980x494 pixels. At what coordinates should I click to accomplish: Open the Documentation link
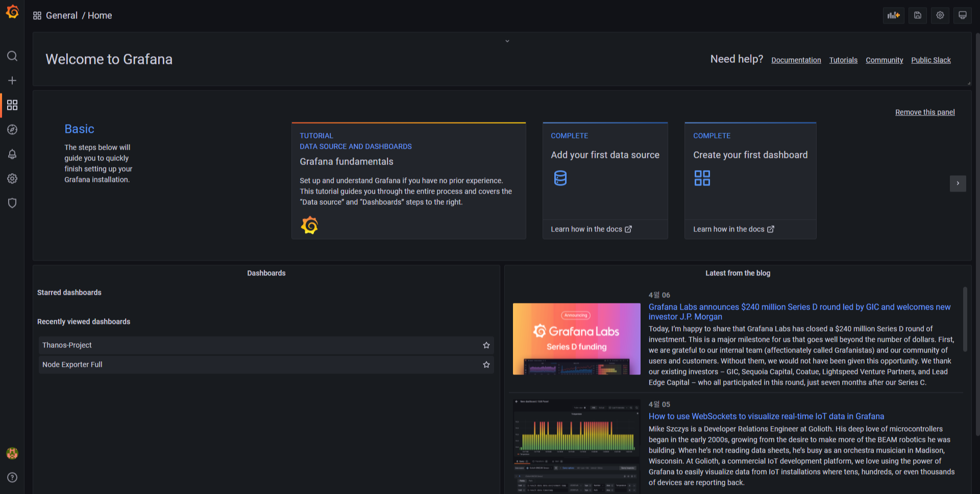[796, 60]
